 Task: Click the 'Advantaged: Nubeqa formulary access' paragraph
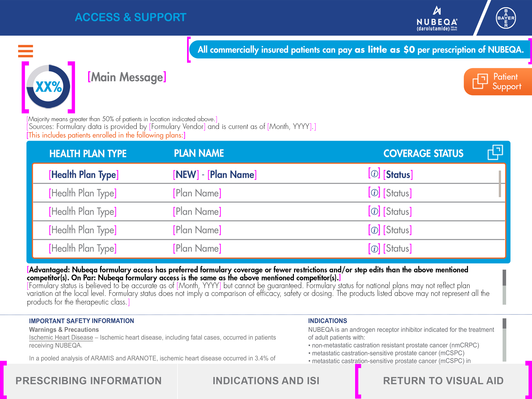[248, 274]
